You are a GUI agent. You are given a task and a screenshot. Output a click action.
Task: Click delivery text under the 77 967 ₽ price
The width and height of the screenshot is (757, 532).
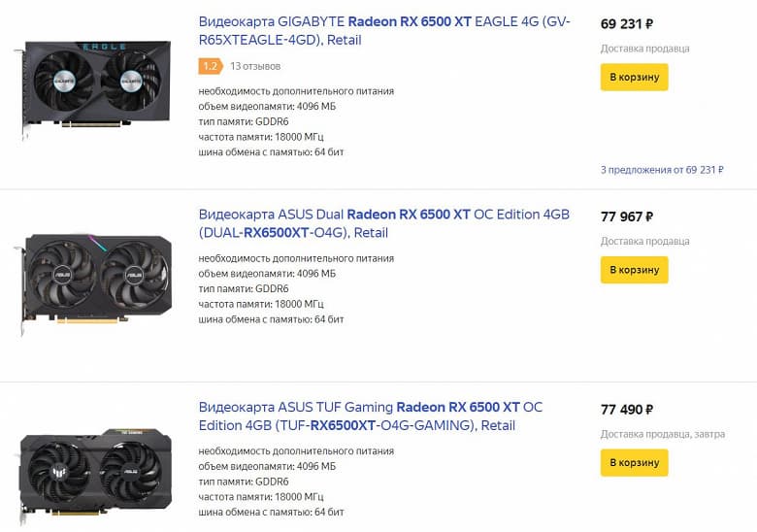tap(644, 241)
